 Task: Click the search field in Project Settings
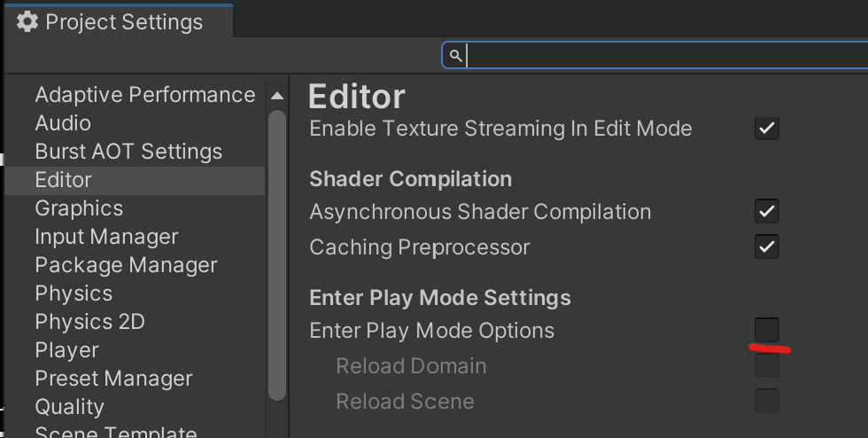pos(655,56)
